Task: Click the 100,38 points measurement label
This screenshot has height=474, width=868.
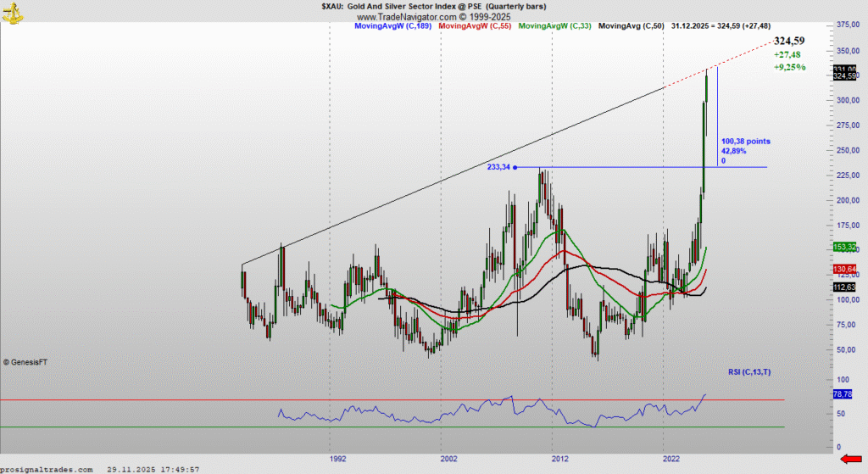Action: coord(745,142)
